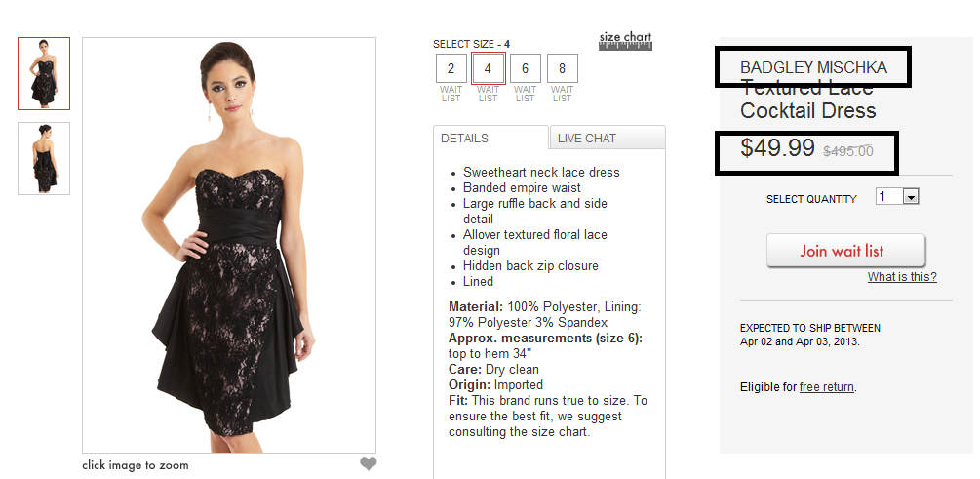The height and width of the screenshot is (479, 980).
Task: Click quantity dropdown arrow button
Action: [911, 198]
